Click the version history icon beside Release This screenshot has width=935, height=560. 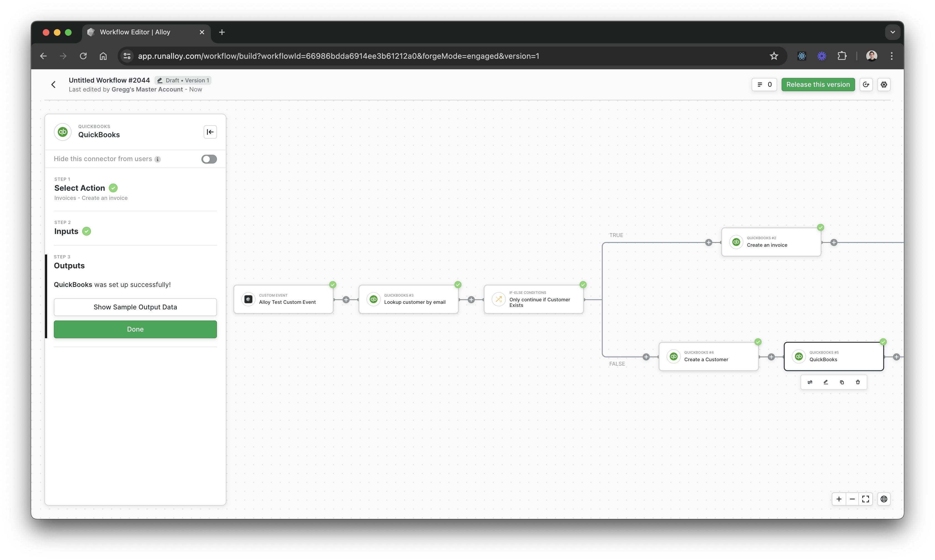tap(866, 85)
